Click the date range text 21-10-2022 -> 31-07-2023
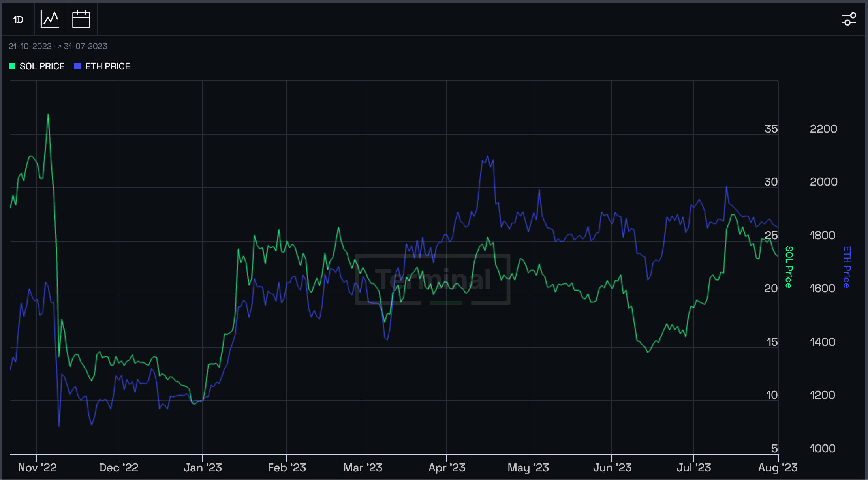Viewport: 868px width, 480px height. tap(58, 46)
